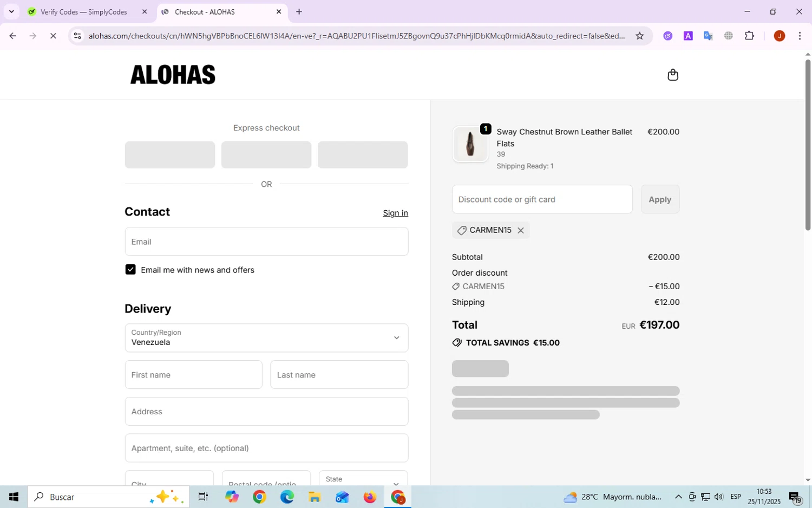The height and width of the screenshot is (508, 812).
Task: Click the Total €197.00 amount
Action: click(x=659, y=325)
